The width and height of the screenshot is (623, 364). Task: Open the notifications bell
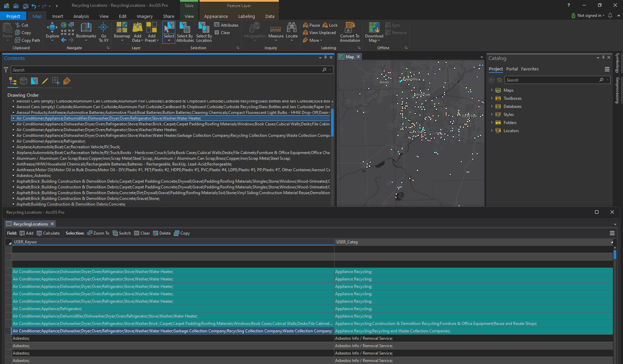point(610,16)
